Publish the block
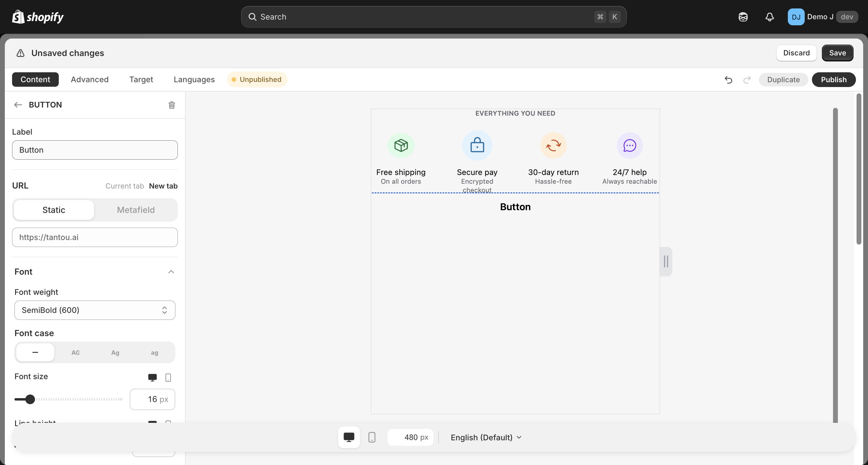Screen dimensions: 868x465 [x=834, y=80]
